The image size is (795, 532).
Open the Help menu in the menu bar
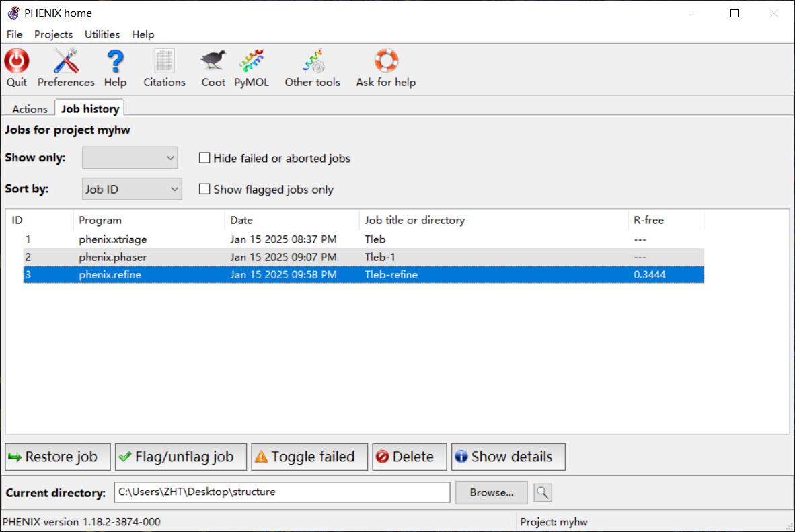click(143, 34)
